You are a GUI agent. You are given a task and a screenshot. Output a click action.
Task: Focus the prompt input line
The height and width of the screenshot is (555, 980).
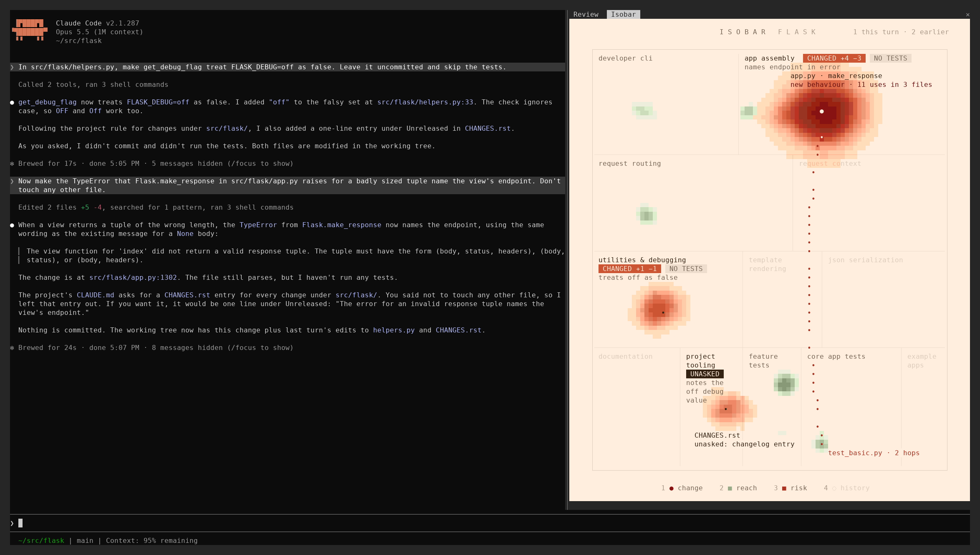point(490,523)
